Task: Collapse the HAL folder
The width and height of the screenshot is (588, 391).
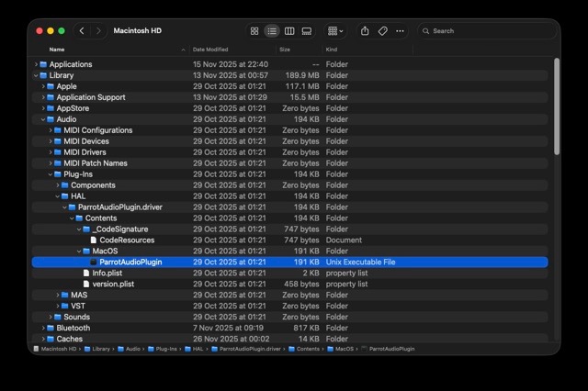Action: tap(57, 196)
